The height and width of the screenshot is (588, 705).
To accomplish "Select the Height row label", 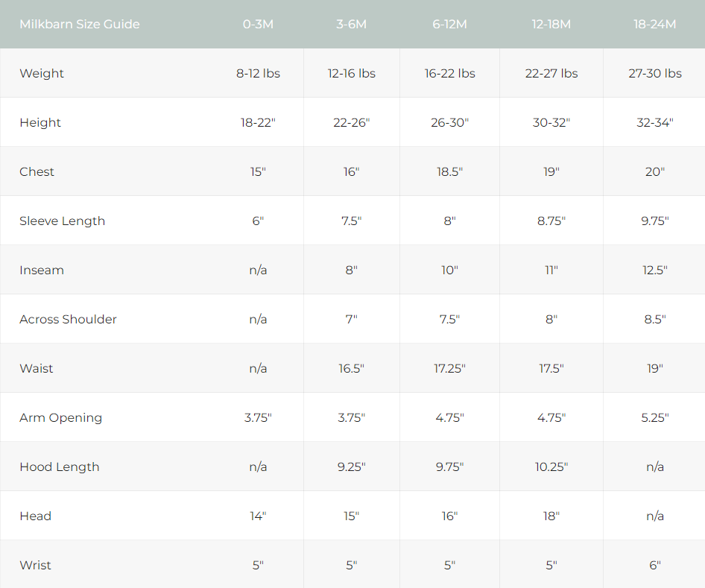I will (40, 122).
